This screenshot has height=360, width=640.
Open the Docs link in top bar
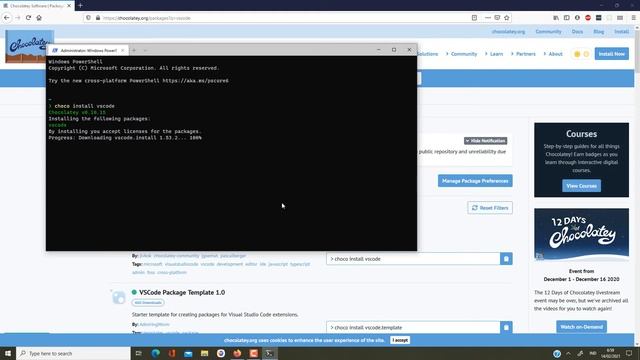point(577,31)
